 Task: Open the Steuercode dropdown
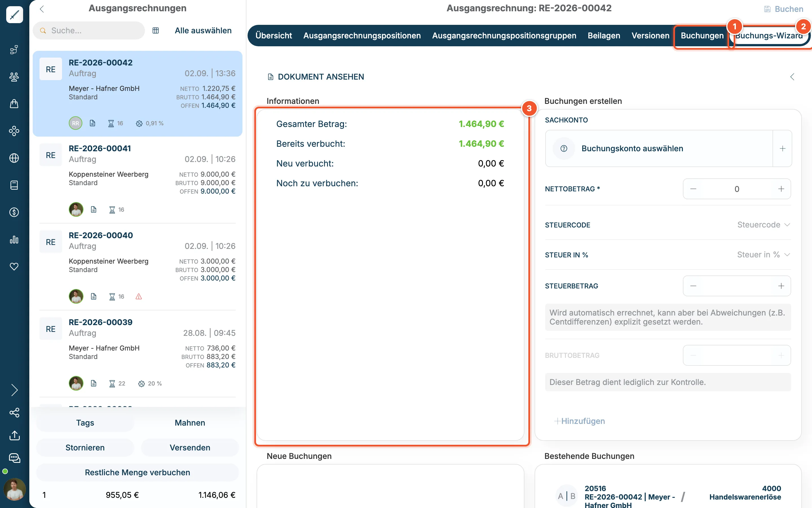tap(764, 225)
